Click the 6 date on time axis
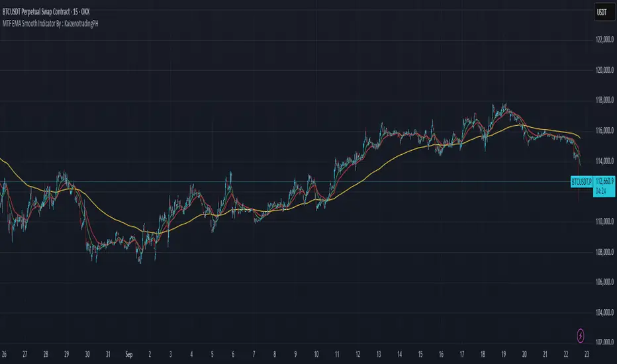 coord(233,355)
